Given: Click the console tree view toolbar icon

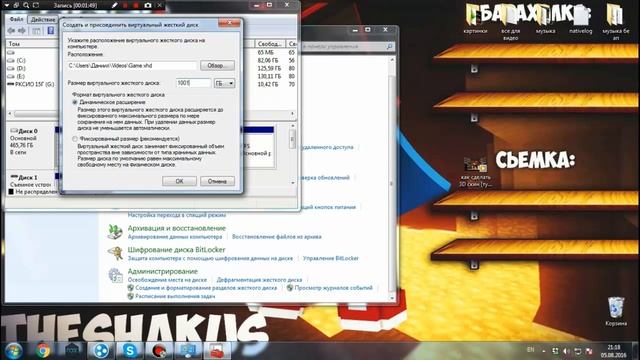Looking at the screenshot, I should tap(37, 31).
